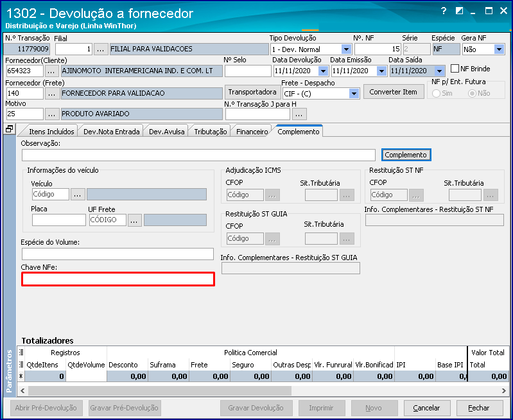Check the NF Brinde checkbox
The height and width of the screenshot is (420, 513).
(x=455, y=69)
